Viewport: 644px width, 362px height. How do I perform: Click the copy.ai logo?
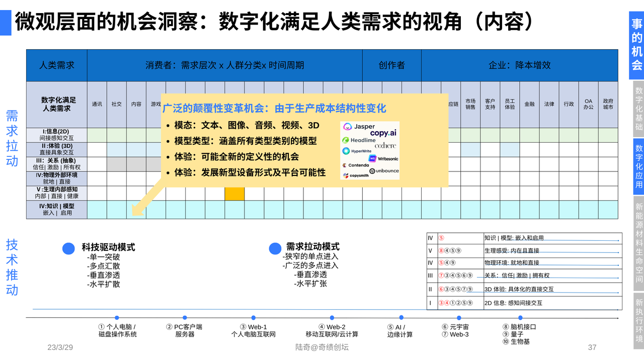click(x=383, y=133)
